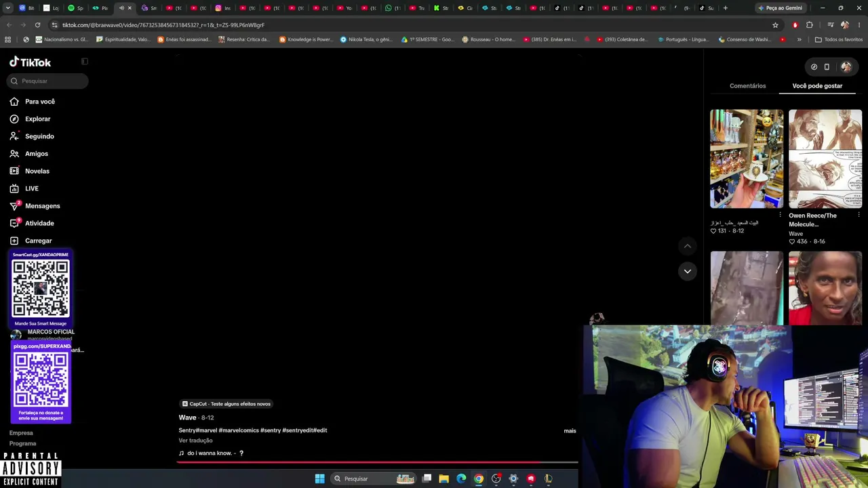The image size is (868, 488).
Task: Click the Seguindo person icon
Action: tap(14, 136)
